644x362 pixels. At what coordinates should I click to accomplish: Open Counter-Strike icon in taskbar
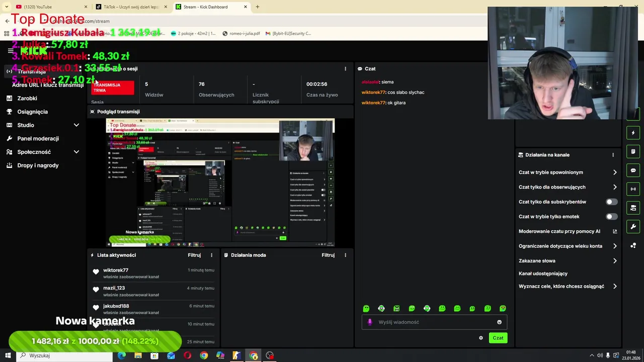[x=236, y=355]
